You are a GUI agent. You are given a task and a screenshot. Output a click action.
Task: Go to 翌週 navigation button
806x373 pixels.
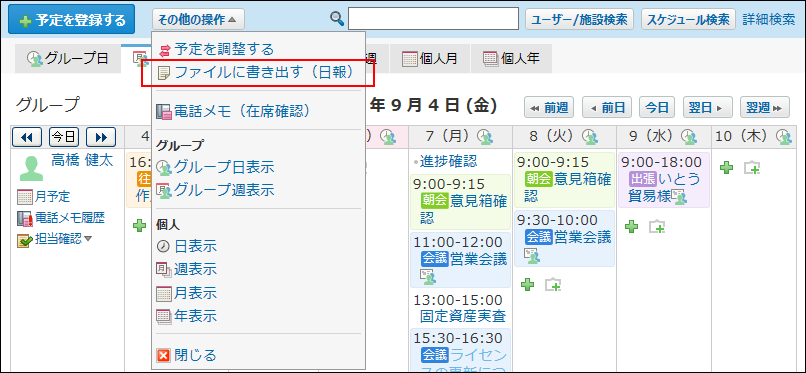click(x=764, y=107)
